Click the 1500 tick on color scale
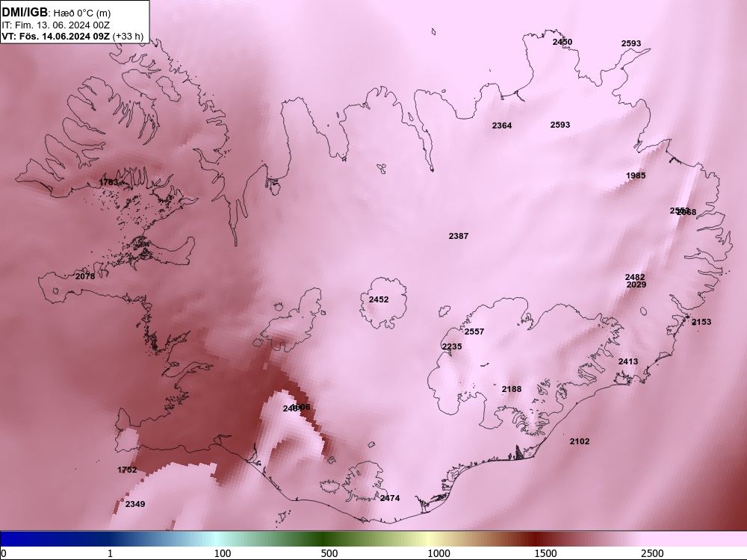747x560 pixels. click(545, 553)
